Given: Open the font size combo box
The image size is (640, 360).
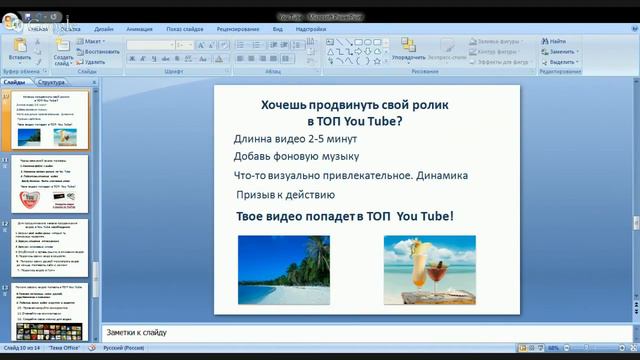Looking at the screenshot, I should (184, 45).
